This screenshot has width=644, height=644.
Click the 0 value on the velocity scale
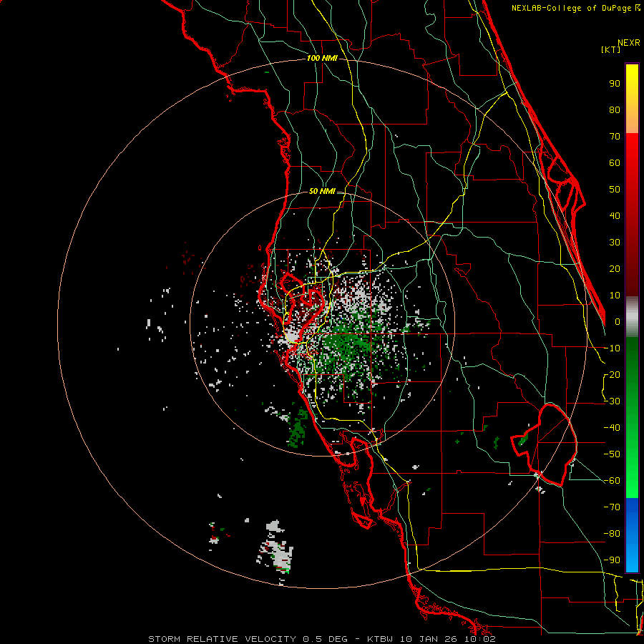pos(618,322)
